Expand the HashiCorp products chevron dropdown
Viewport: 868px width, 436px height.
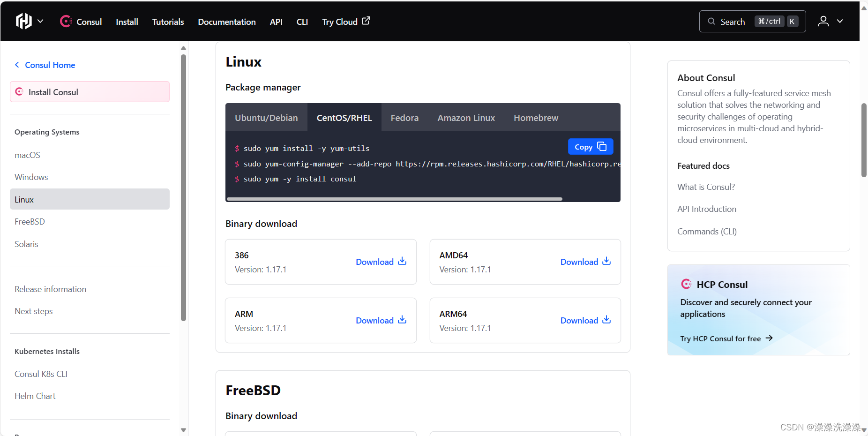[40, 21]
